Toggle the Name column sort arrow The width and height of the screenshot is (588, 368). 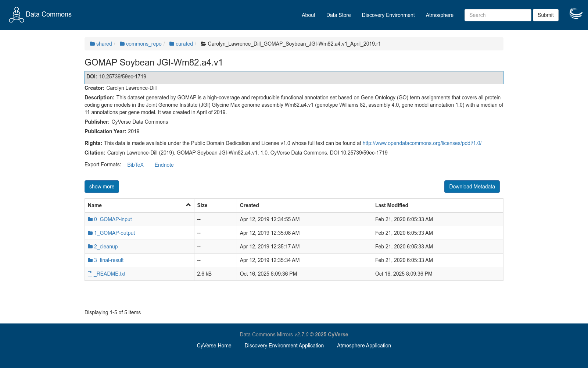(x=188, y=205)
